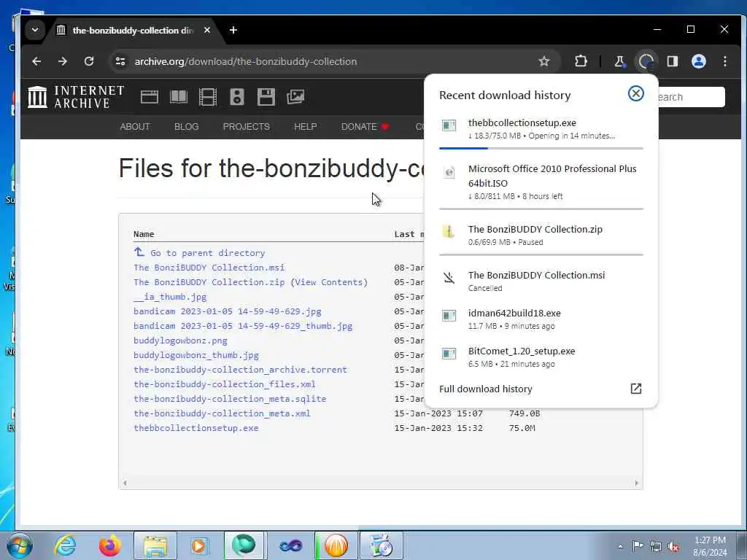Open __ia_thumb.jpg link
747x560 pixels.
[x=170, y=297]
